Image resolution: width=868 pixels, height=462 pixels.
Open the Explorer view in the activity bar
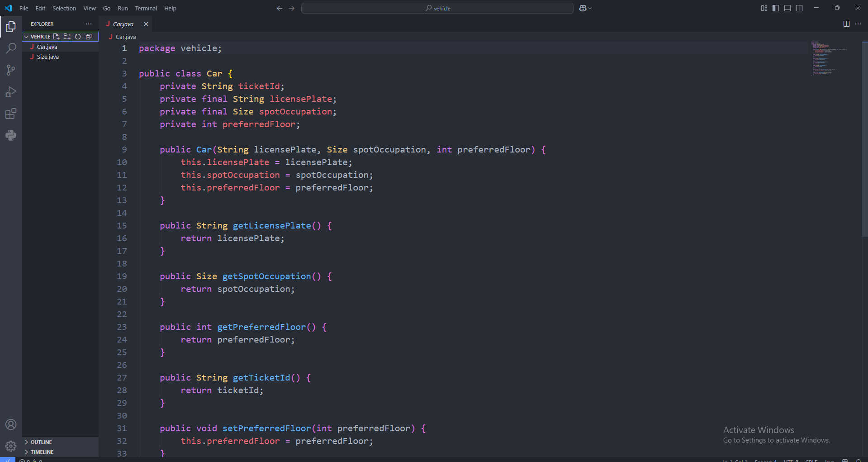click(11, 27)
